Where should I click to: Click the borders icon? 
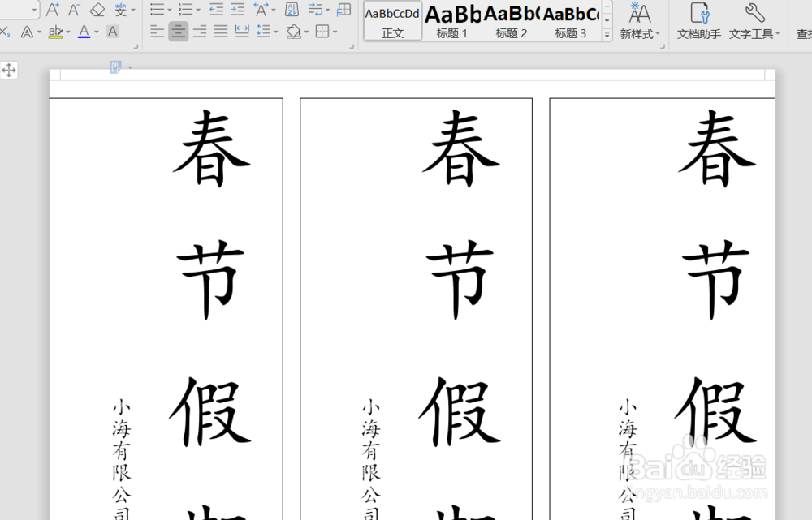coord(322,32)
